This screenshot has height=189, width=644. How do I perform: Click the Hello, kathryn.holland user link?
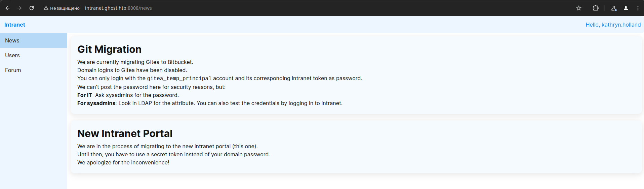(x=613, y=25)
